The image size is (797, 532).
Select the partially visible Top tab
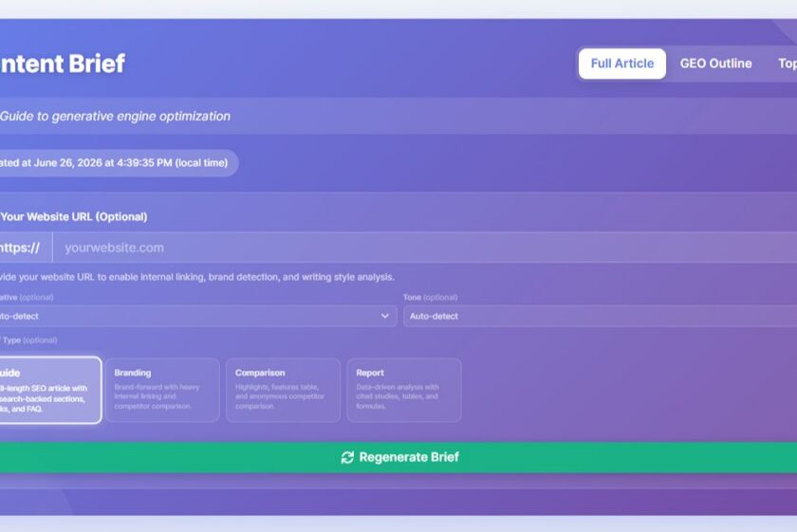pos(787,64)
